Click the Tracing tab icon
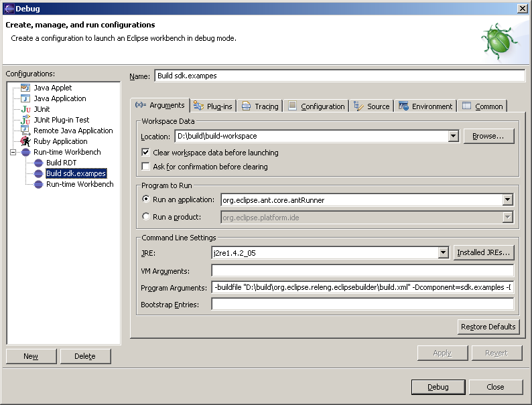The width and height of the screenshot is (532, 405). [x=246, y=106]
